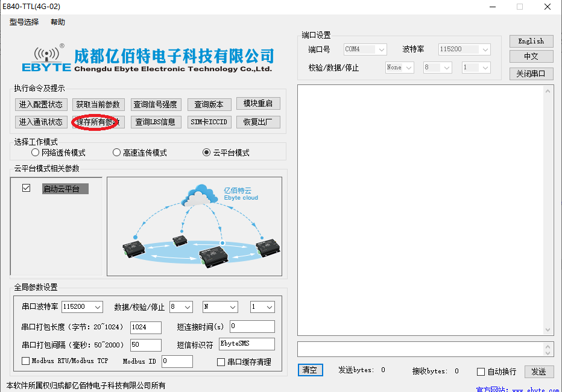The image size is (562, 392).
Task: Open the 校验 None dropdown
Action: 399,68
